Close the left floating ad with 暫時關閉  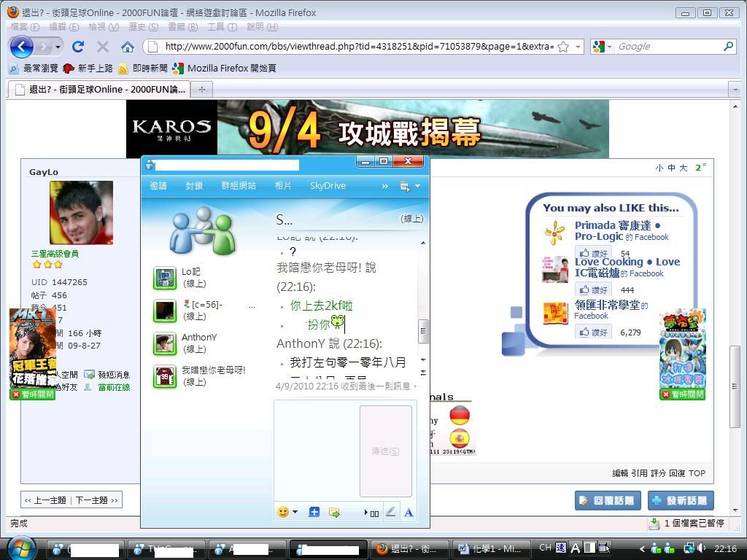32,394
